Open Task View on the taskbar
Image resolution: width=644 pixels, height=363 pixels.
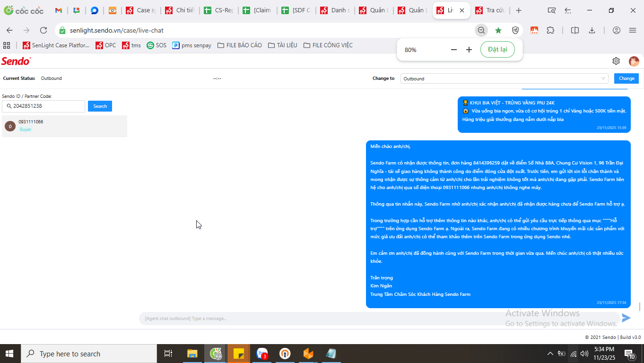click(168, 354)
